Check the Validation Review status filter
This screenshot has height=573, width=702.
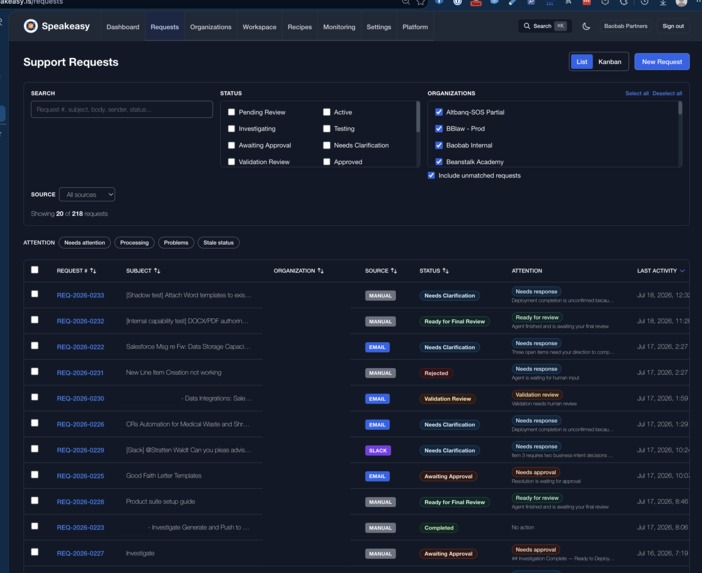pos(231,162)
